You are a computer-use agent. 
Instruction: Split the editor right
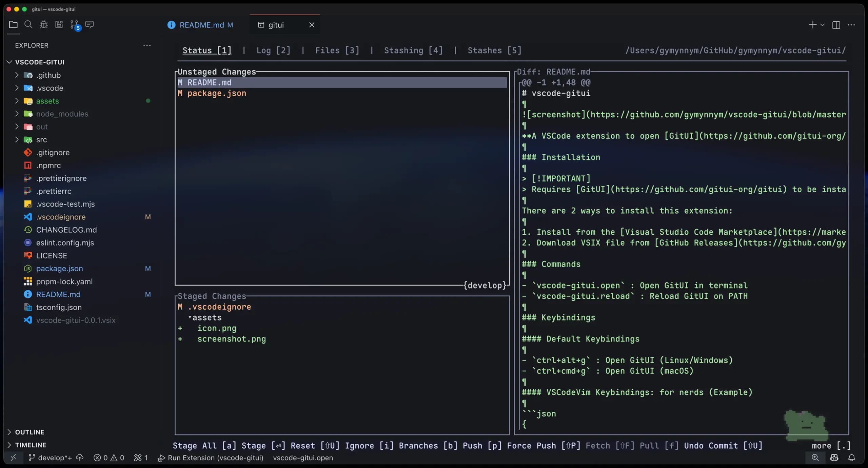point(836,25)
